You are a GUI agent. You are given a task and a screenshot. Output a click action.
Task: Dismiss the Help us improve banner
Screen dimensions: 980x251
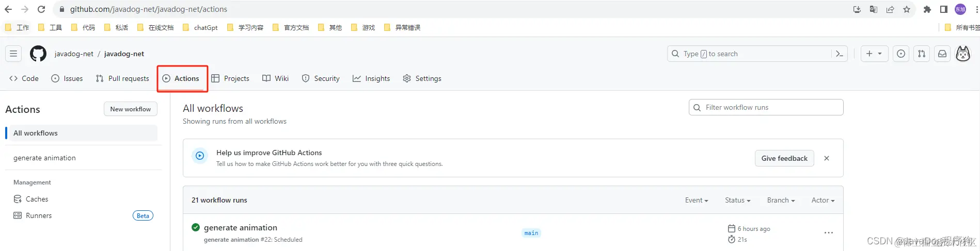(x=827, y=158)
